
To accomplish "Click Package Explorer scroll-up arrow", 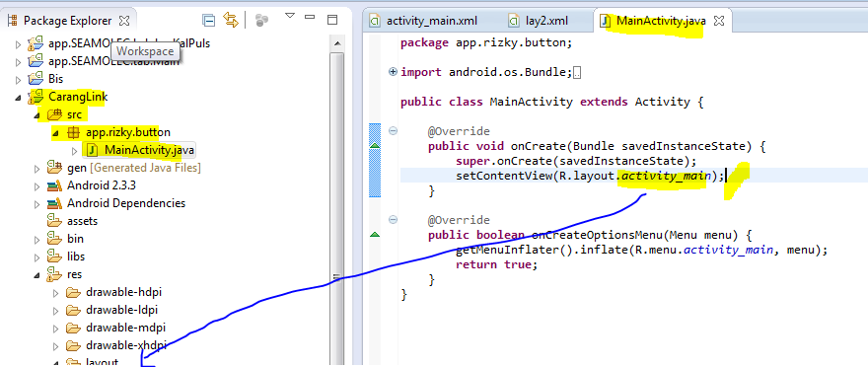I will (336, 42).
